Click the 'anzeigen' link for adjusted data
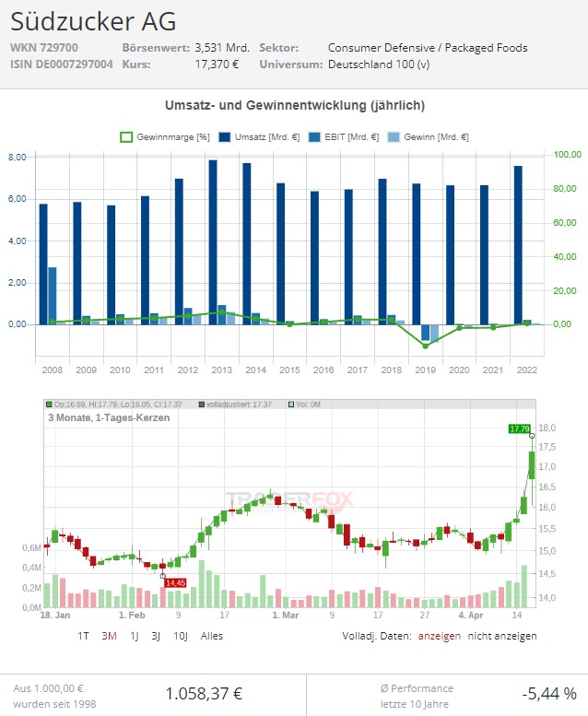Screen dimensions: 588x716 [440, 635]
